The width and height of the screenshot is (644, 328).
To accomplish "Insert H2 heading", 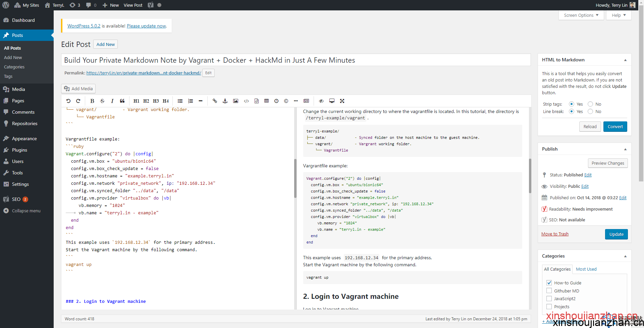I will pyautogui.click(x=146, y=101).
